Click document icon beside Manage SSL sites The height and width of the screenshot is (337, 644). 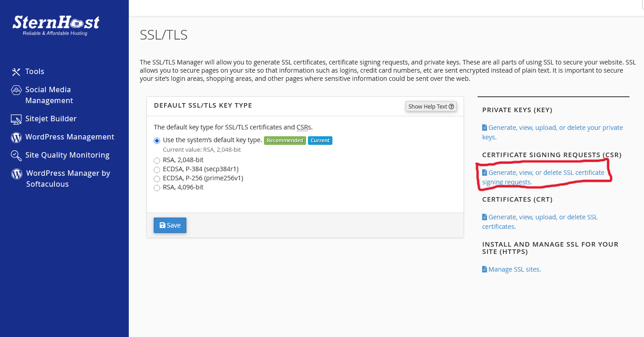click(x=484, y=269)
